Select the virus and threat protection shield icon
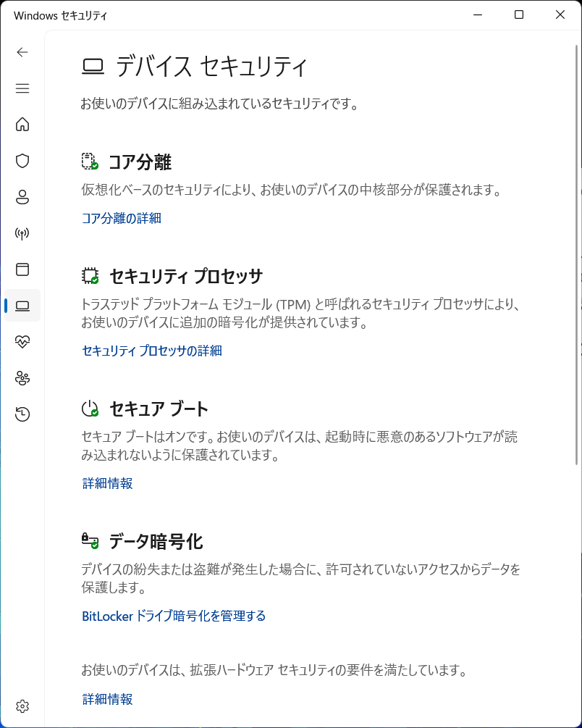This screenshot has height=728, width=582. pos(22,161)
